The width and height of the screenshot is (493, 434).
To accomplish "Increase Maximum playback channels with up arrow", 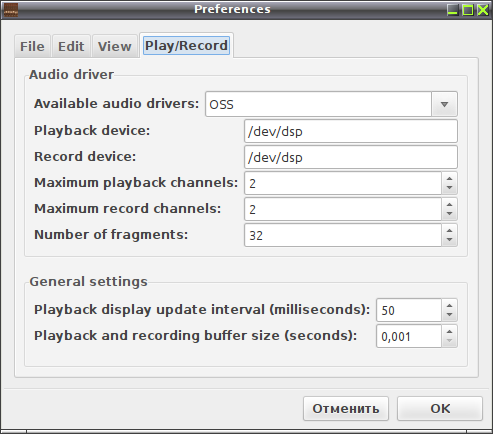I will [449, 178].
